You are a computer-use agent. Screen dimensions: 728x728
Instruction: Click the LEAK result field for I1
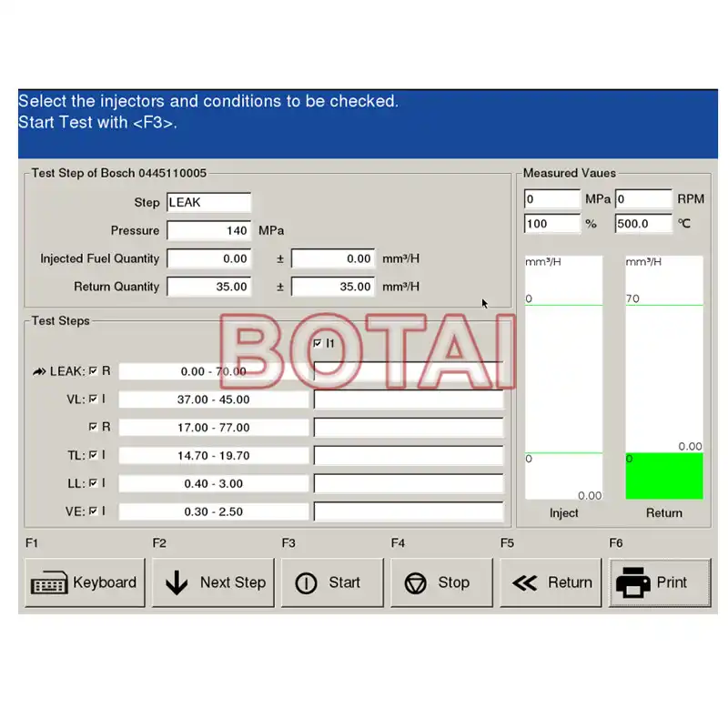[409, 371]
